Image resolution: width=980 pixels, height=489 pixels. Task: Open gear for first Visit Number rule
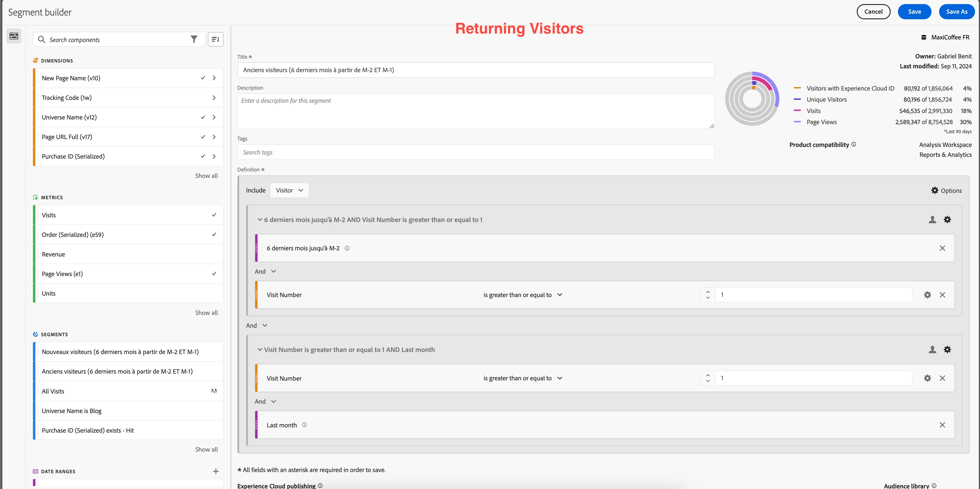coord(927,295)
